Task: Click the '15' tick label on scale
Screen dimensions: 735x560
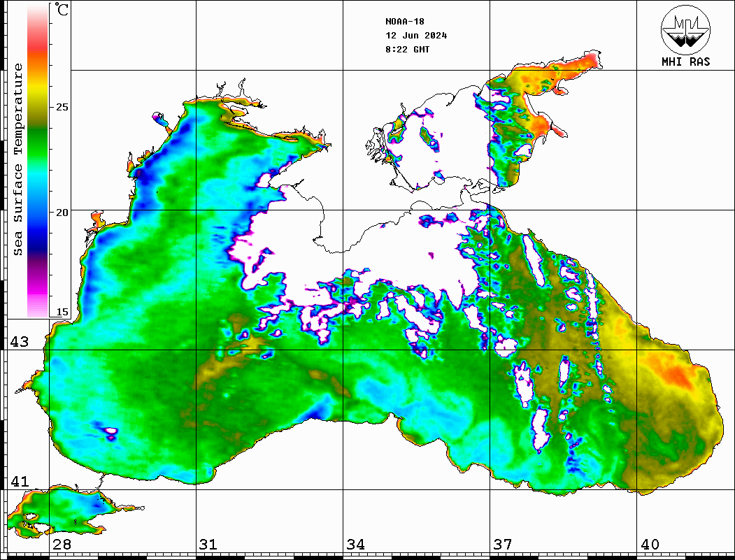Action: click(62, 312)
